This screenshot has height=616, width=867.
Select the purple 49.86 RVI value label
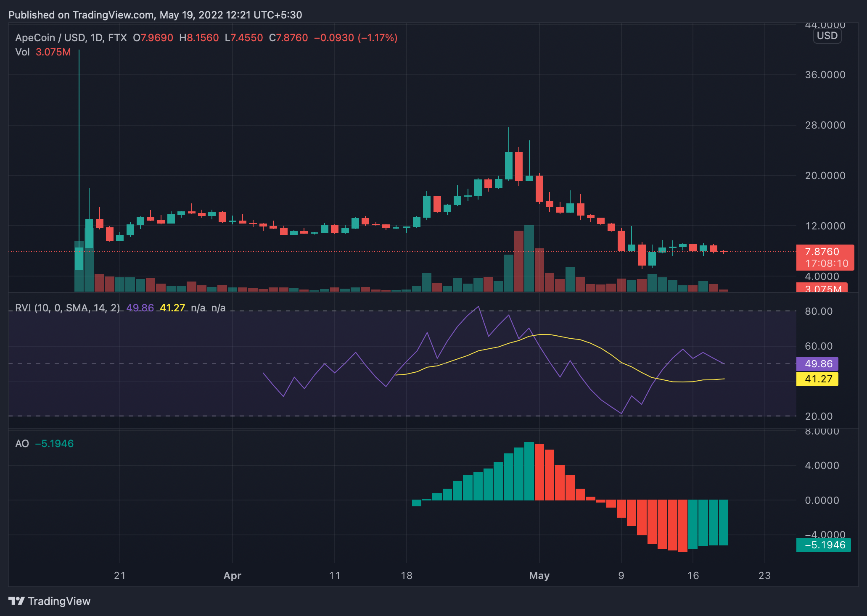click(817, 364)
